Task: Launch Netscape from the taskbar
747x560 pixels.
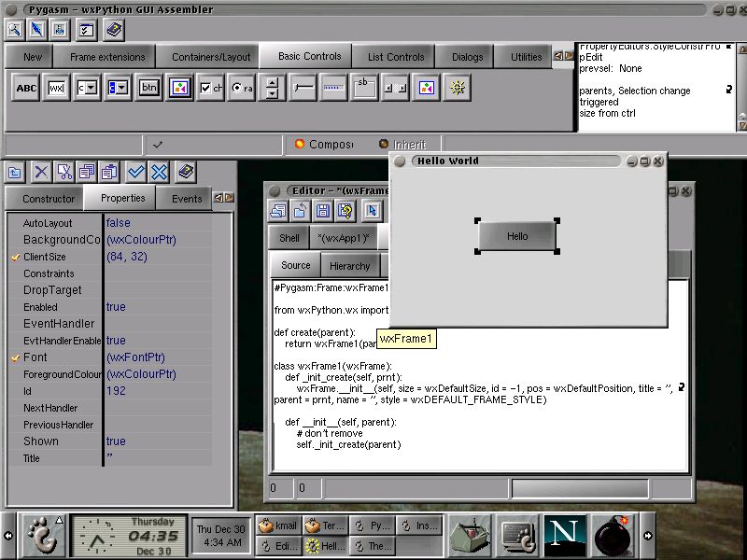Action: [565, 535]
